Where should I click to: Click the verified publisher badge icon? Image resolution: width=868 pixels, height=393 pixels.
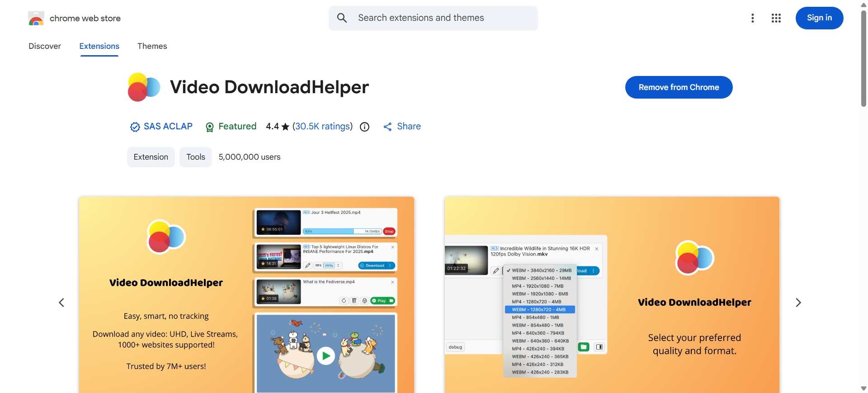click(135, 127)
